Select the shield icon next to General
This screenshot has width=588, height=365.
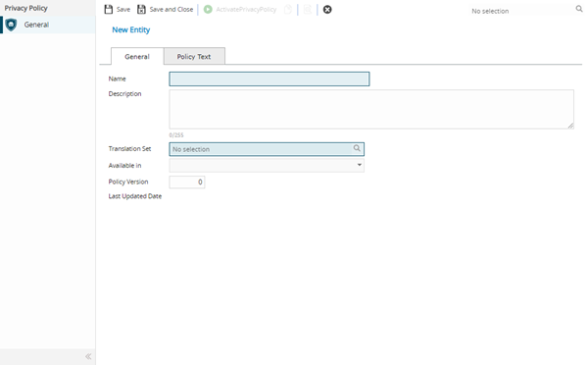point(11,25)
